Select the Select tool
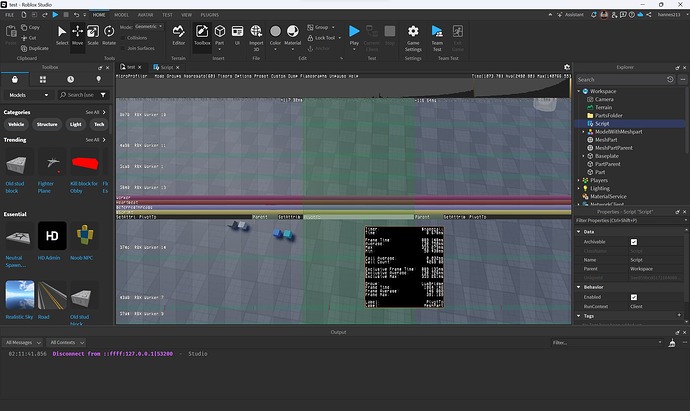This screenshot has height=411, width=690. pyautogui.click(x=62, y=35)
